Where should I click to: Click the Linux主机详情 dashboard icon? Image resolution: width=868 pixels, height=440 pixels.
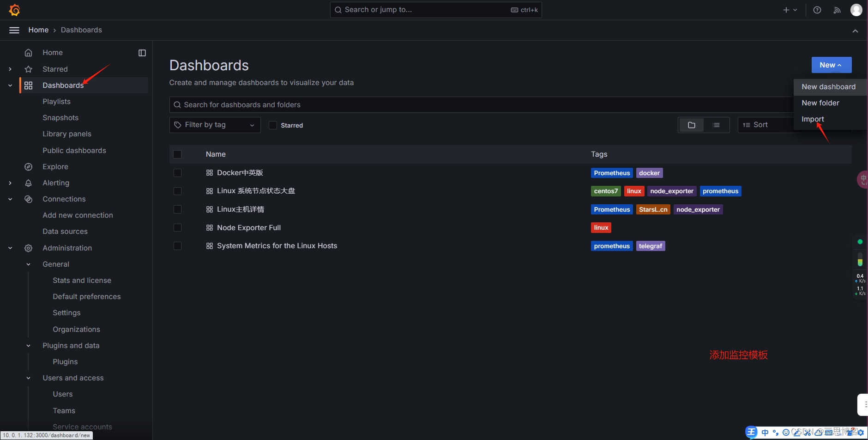tap(210, 209)
